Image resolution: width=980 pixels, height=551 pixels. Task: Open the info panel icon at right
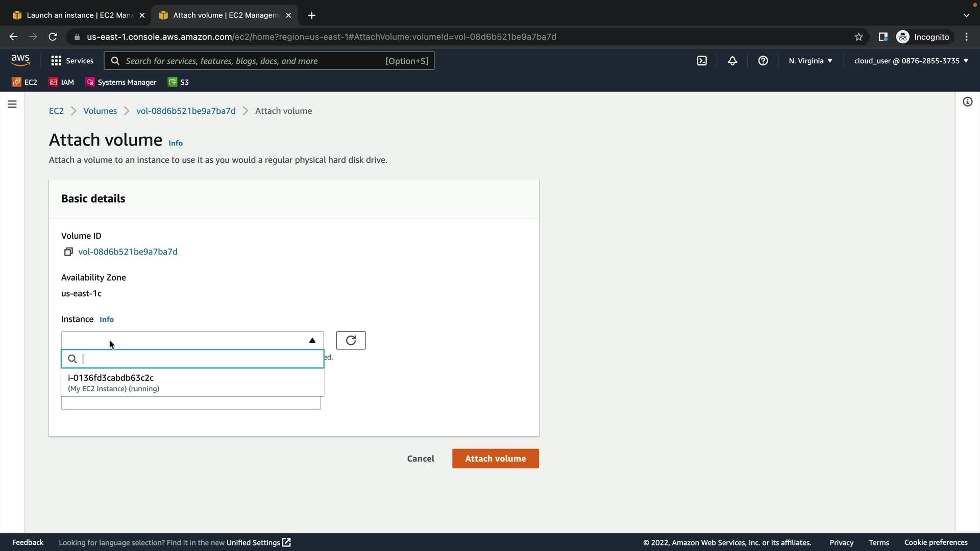click(x=967, y=102)
